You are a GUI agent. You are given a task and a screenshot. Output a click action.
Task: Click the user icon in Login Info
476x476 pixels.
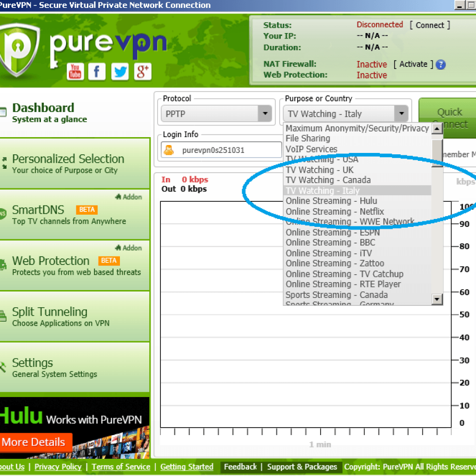(169, 150)
